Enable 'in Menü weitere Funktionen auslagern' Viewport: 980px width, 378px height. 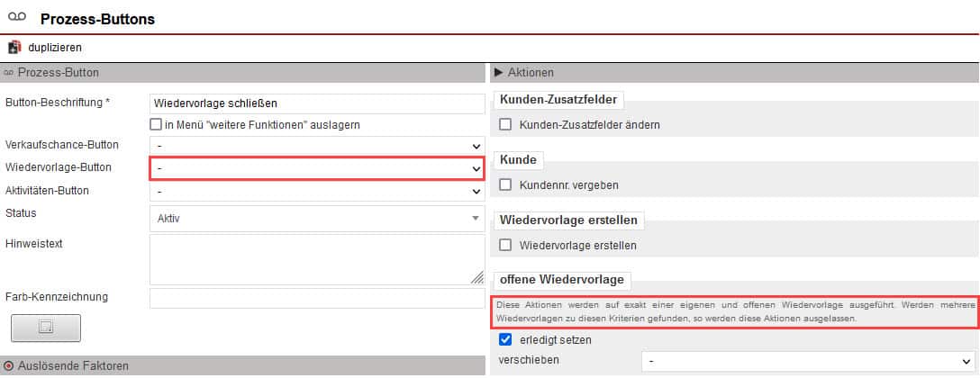(x=156, y=124)
